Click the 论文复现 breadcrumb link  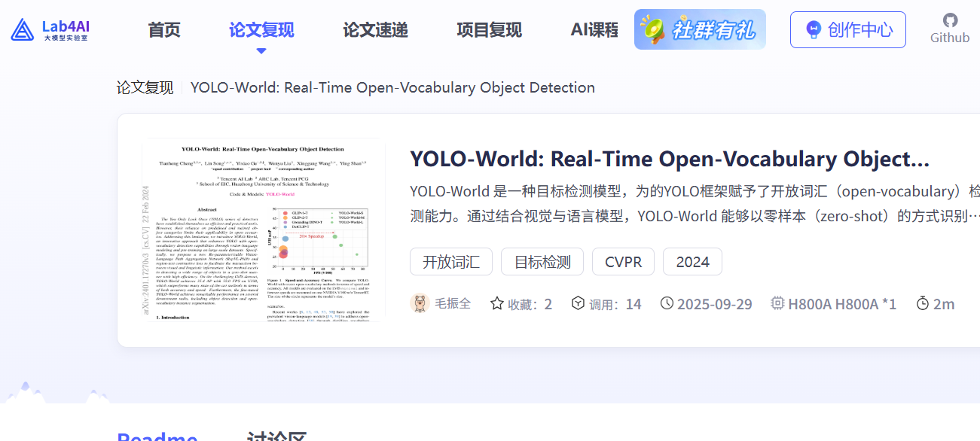coord(145,87)
